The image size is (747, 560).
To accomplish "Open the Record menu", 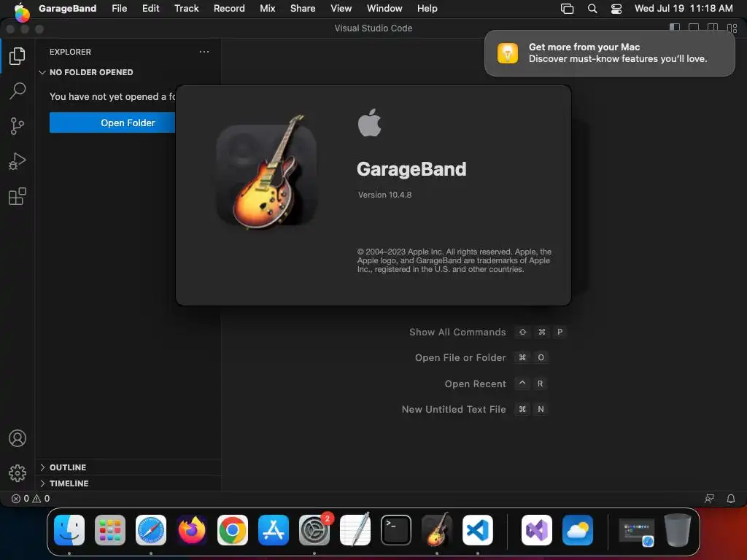I will click(x=229, y=8).
